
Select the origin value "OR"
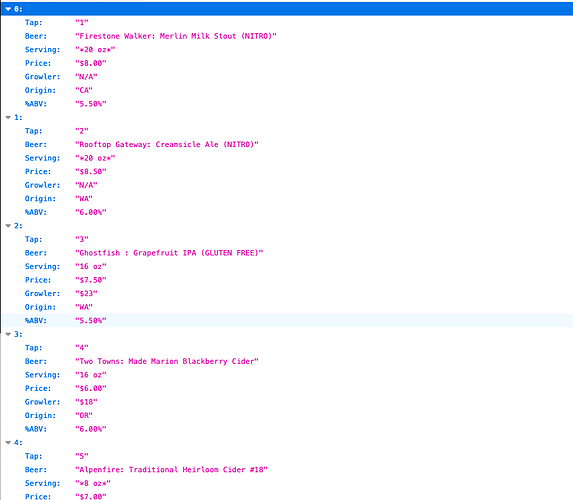click(x=84, y=415)
